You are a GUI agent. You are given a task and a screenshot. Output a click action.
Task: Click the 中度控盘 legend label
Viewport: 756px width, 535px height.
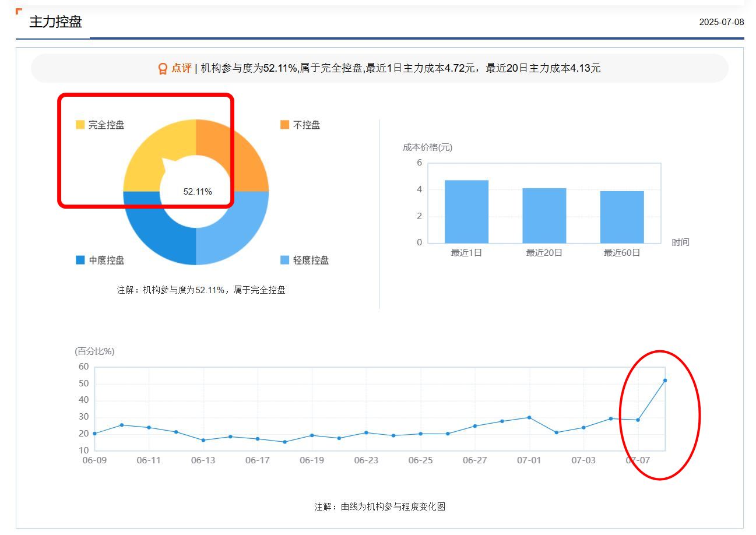(107, 260)
